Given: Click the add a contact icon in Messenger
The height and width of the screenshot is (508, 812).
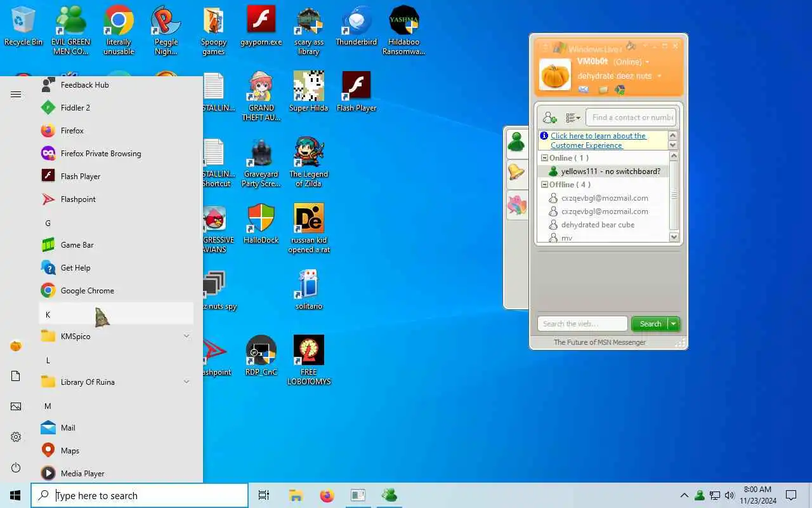Looking at the screenshot, I should tap(550, 117).
